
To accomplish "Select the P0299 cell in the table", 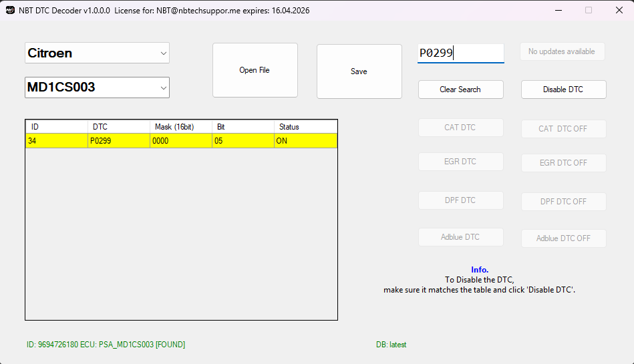I will 119,141.
